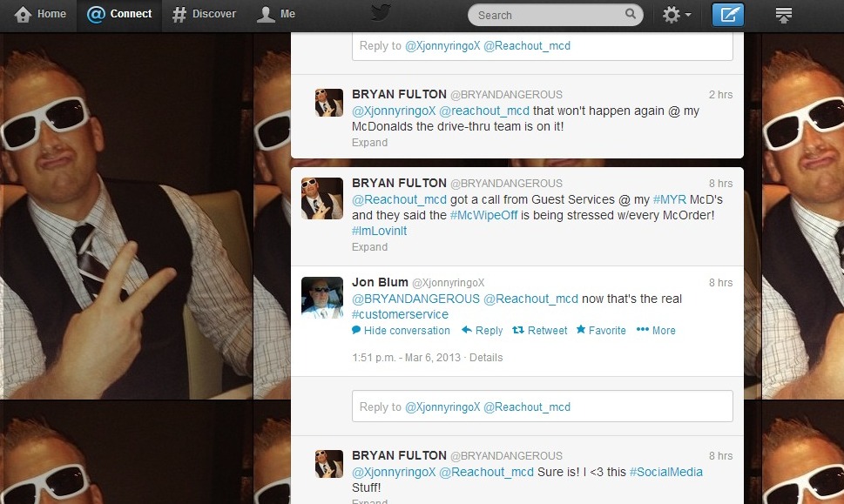This screenshot has height=504, width=844.
Task: Expand the 'drive-thru team is on it' tweet
Action: click(369, 143)
